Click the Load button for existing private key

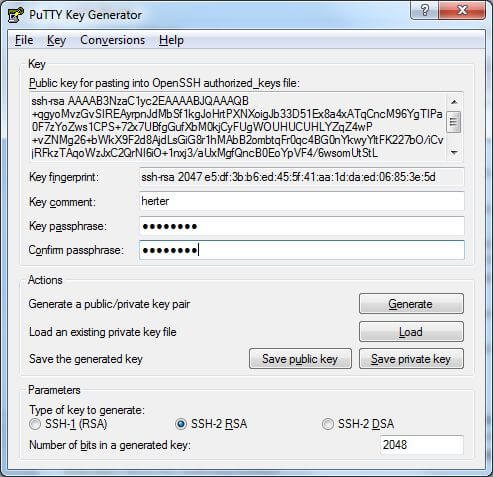[411, 332]
